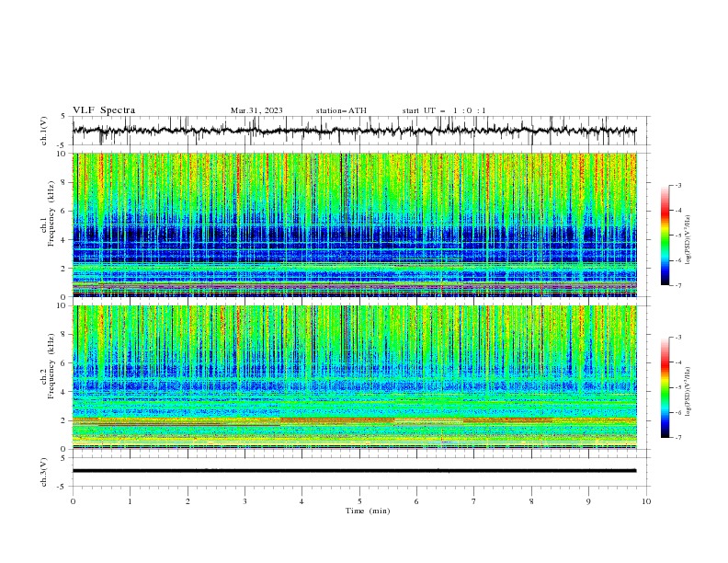Click the 'Time (min)' axis label
The image size is (728, 563).
pos(368,511)
